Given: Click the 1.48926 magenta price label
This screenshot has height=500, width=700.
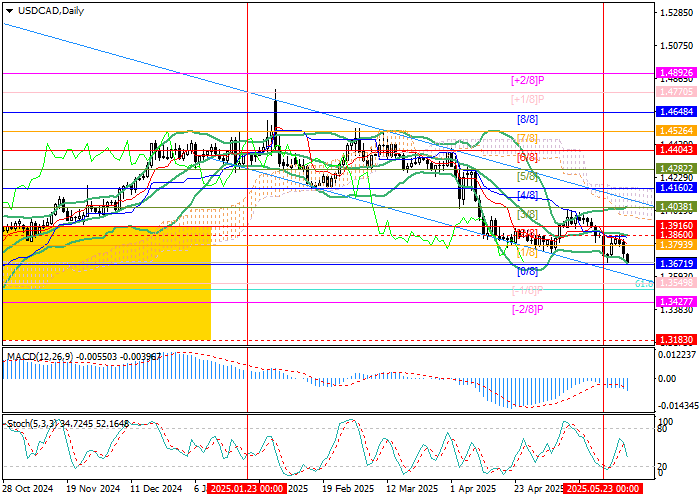Looking at the screenshot, I should tap(669, 74).
